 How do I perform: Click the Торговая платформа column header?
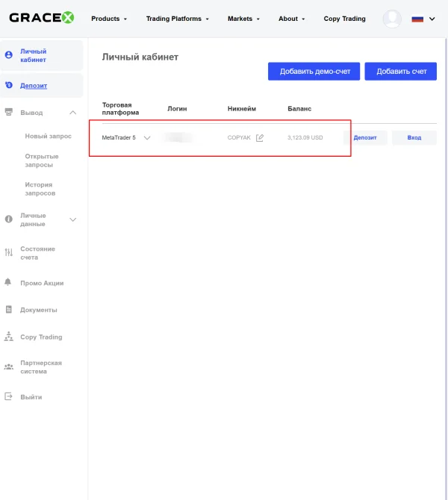[x=121, y=109]
